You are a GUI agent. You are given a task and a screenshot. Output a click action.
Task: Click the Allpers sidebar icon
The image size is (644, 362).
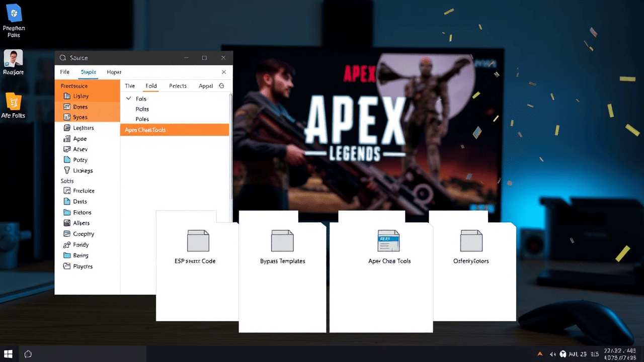point(68,223)
